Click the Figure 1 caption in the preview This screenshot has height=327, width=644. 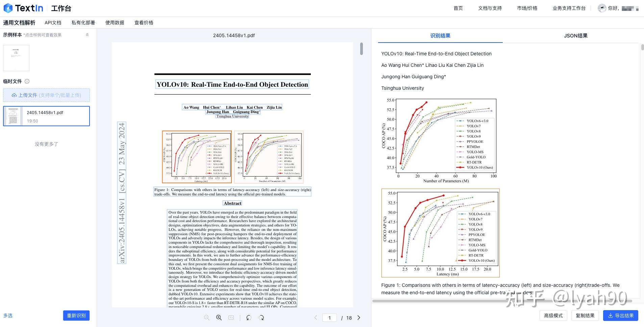pos(232,192)
